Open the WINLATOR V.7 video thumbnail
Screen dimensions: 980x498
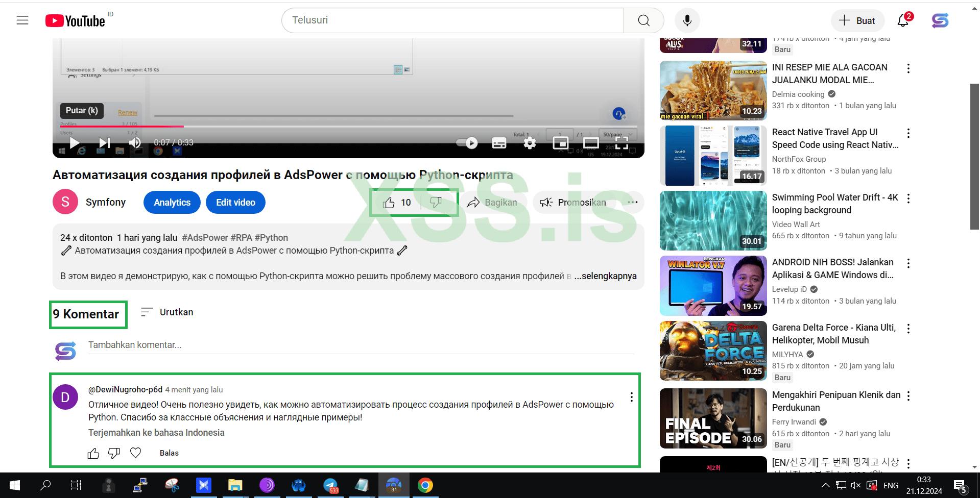[713, 286]
